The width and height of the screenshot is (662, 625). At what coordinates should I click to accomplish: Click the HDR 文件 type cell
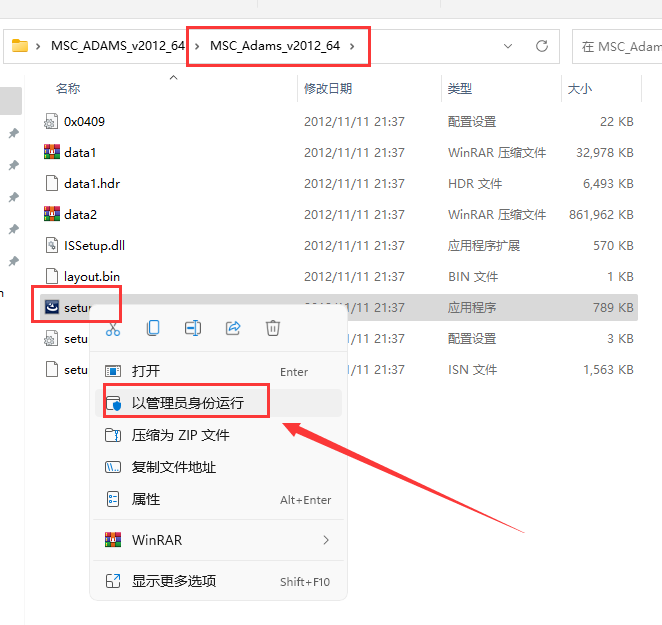click(x=475, y=183)
